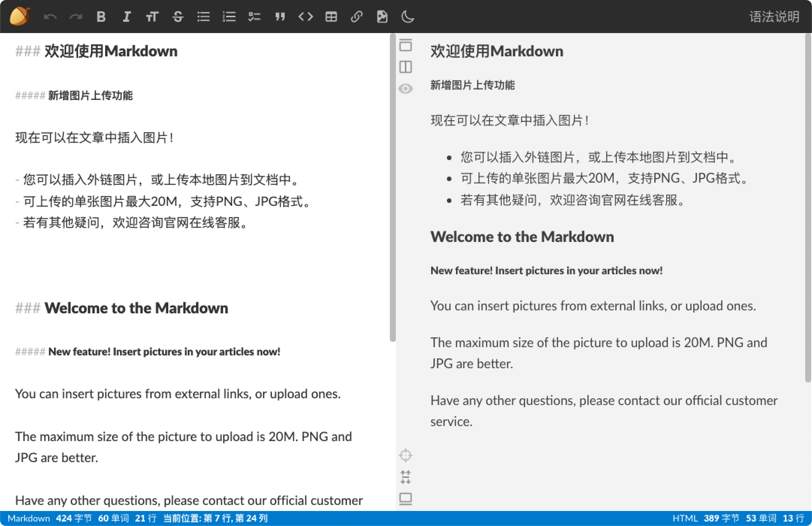Toggle dark mode moon icon

[x=408, y=17]
